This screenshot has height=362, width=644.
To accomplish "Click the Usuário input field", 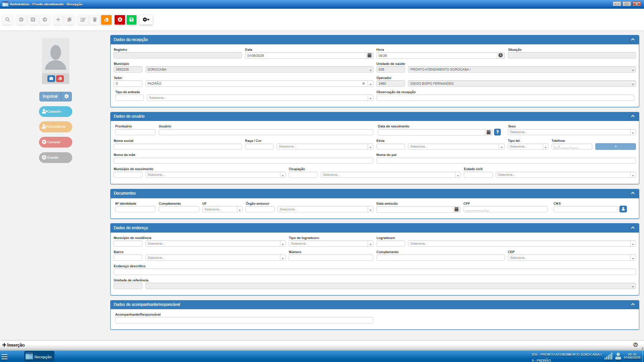I will (266, 132).
